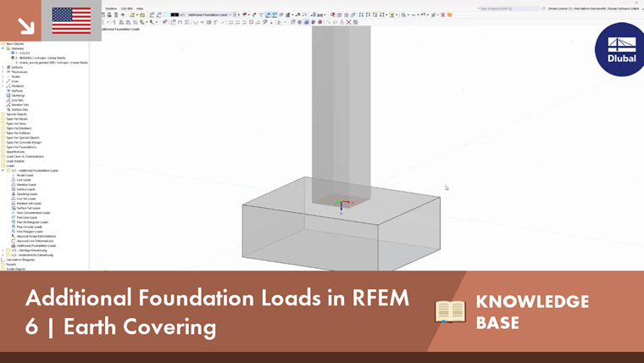
Task: Select Opening Loads under LC1
Action: (27, 194)
